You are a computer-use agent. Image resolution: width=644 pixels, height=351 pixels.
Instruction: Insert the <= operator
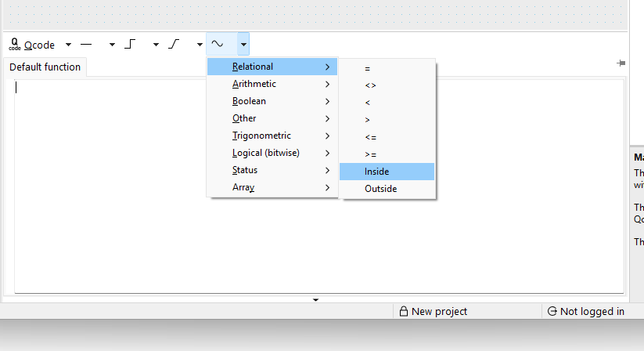tap(387, 137)
